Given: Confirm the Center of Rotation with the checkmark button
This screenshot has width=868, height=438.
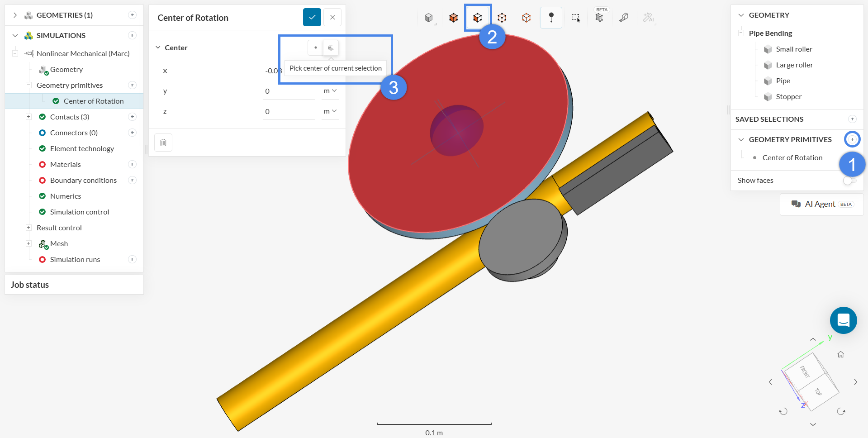Looking at the screenshot, I should [312, 17].
